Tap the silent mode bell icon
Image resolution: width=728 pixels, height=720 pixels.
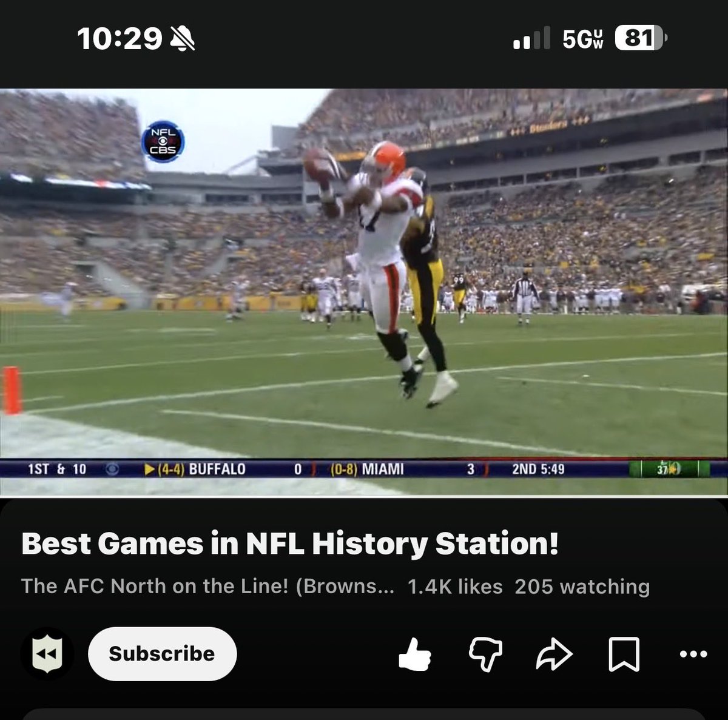coord(183,39)
